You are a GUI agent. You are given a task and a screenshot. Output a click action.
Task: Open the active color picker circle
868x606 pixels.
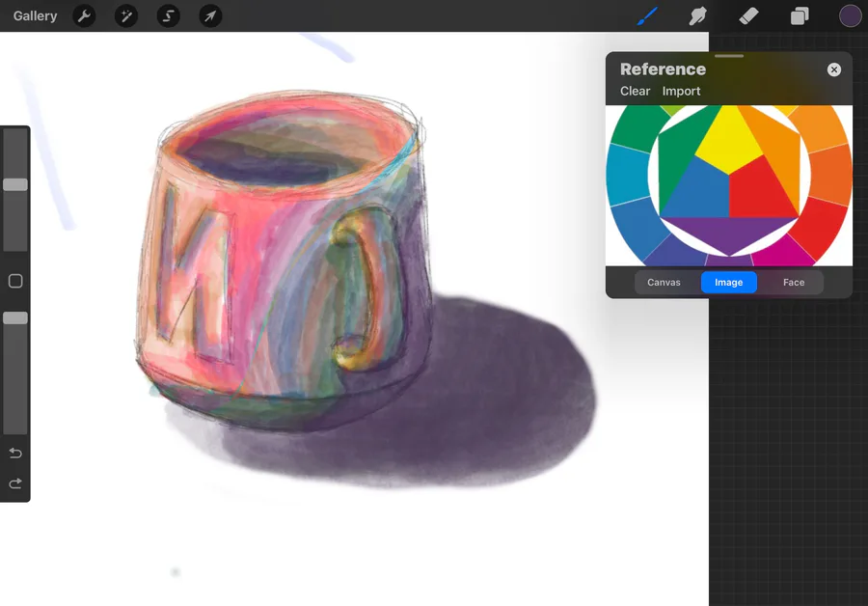click(x=851, y=16)
